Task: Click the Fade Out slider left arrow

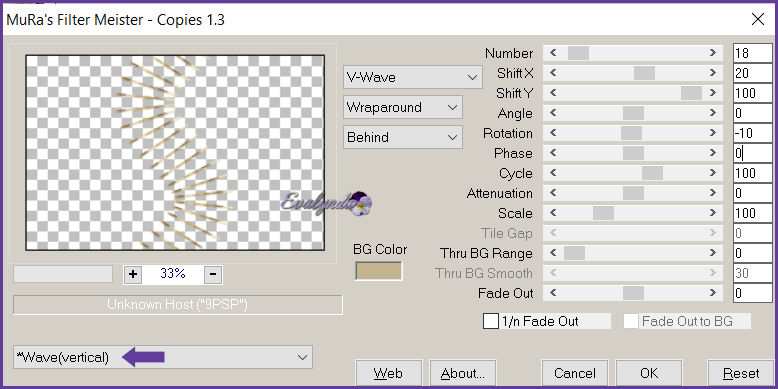Action: pos(553,293)
